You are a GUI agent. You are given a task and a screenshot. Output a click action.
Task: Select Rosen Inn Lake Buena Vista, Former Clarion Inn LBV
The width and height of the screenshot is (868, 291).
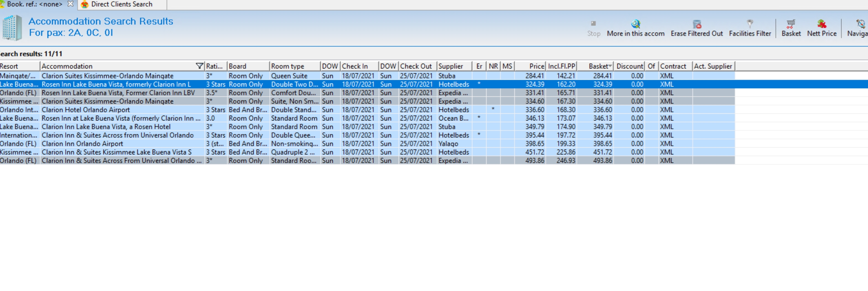(x=367, y=93)
